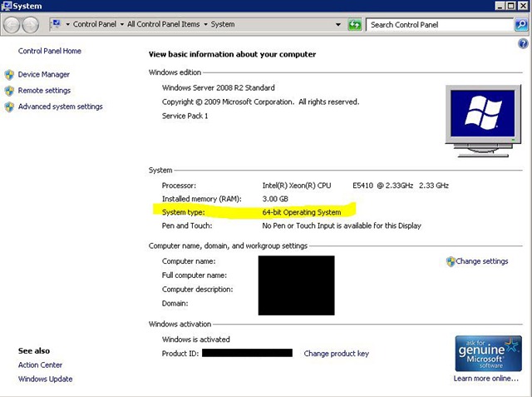
Task: Select All Control Panel Items breadcrumb
Action: [164, 24]
